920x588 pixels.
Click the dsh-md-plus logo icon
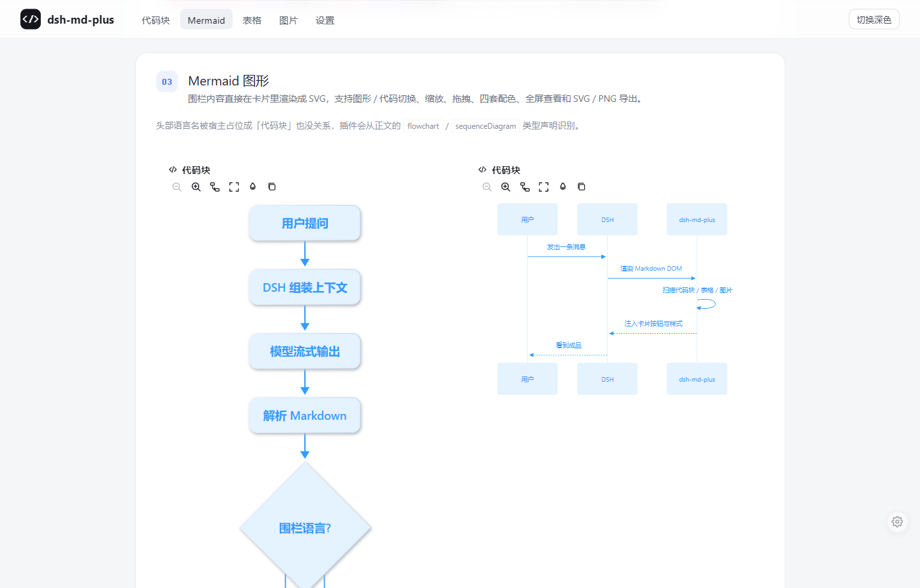31,20
